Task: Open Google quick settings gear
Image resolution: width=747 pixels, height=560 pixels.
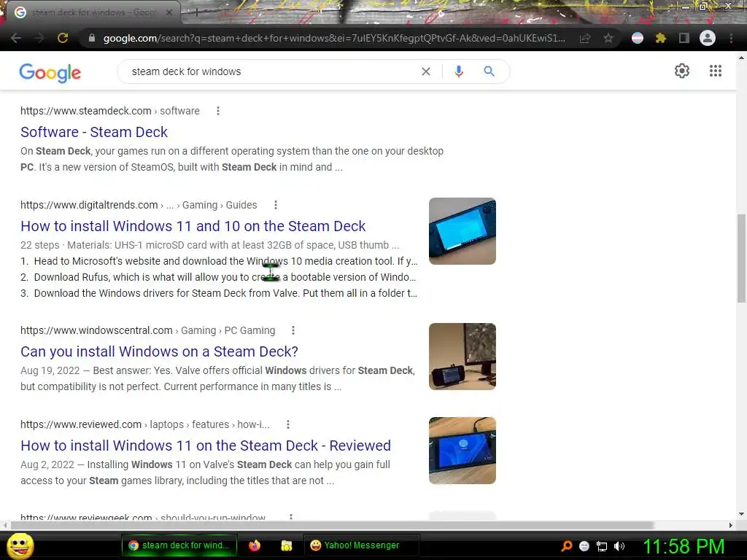Action: point(682,71)
